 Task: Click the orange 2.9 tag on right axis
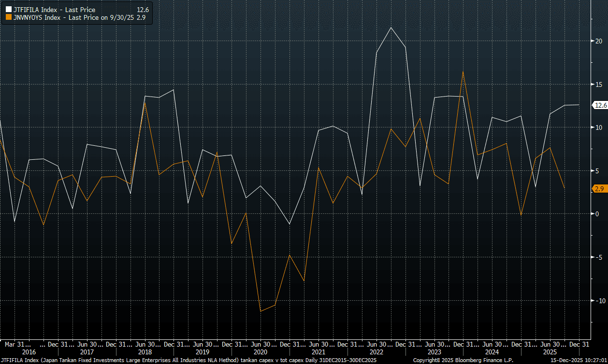tap(599, 189)
